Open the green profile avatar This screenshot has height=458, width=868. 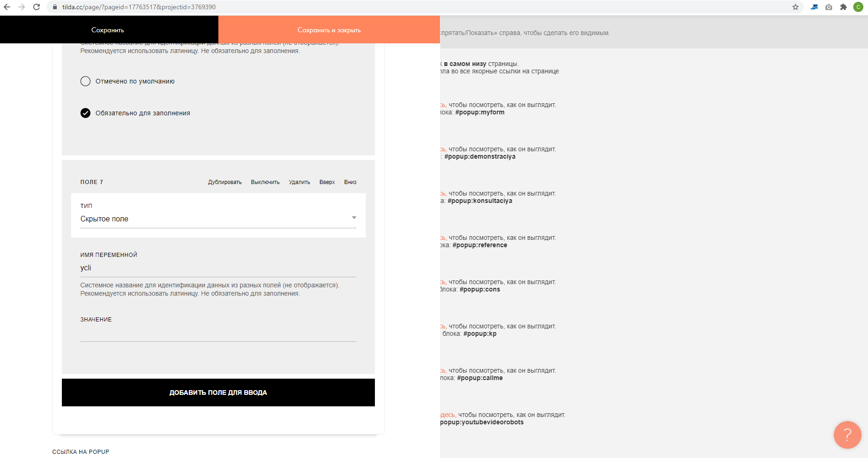coord(858,7)
